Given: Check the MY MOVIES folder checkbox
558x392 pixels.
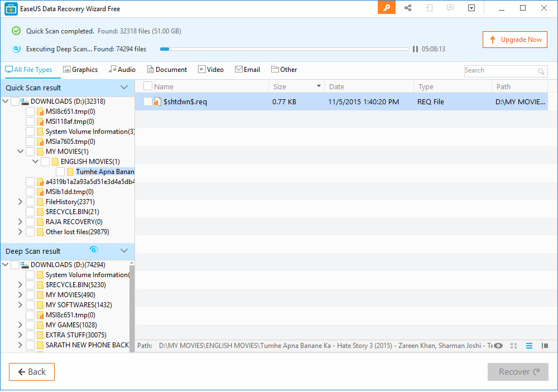Looking at the screenshot, I should [30, 151].
